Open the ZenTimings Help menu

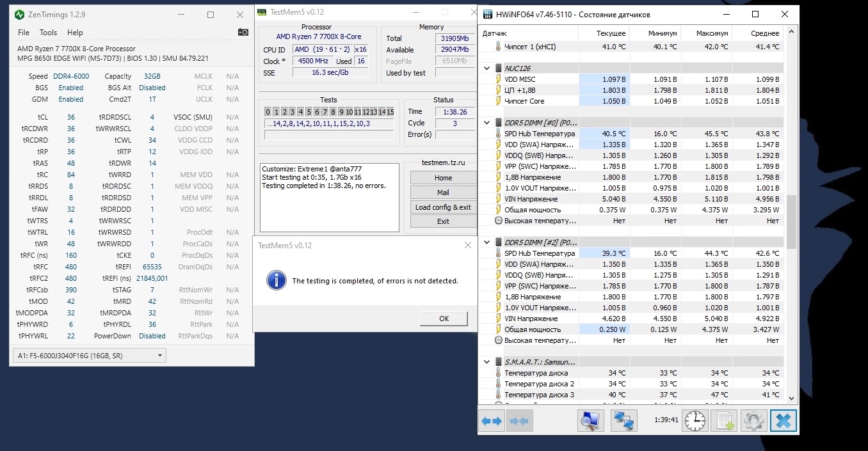pos(75,33)
